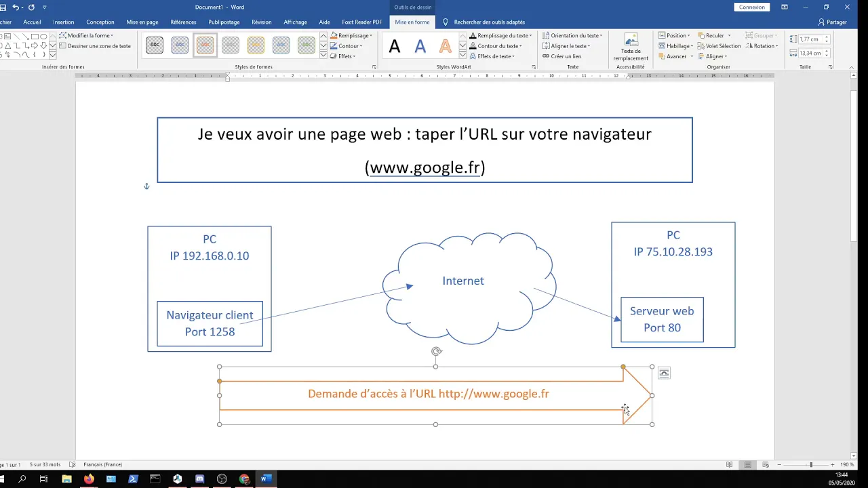Click the Save icon in quick access toolbar
Screen dimensions: 868x488
3,7
